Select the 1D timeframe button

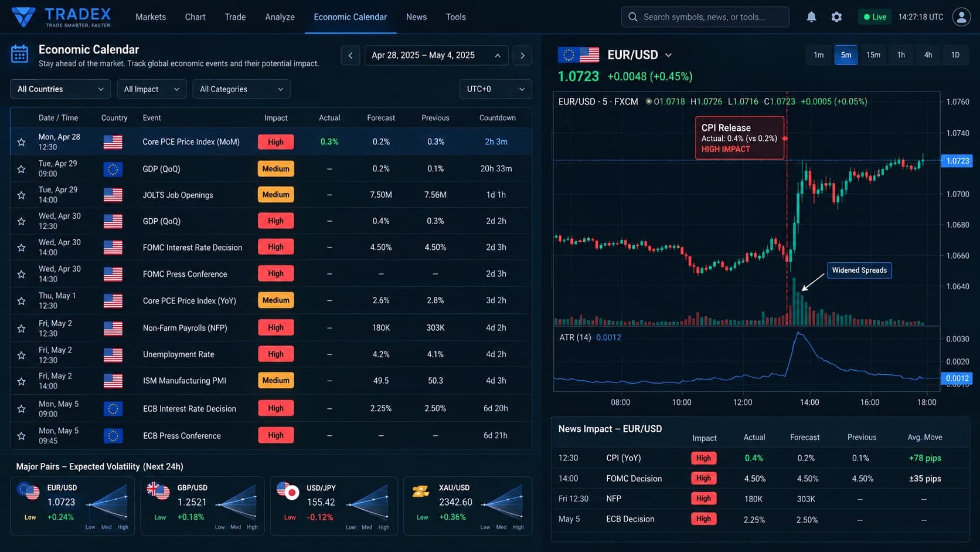[955, 55]
